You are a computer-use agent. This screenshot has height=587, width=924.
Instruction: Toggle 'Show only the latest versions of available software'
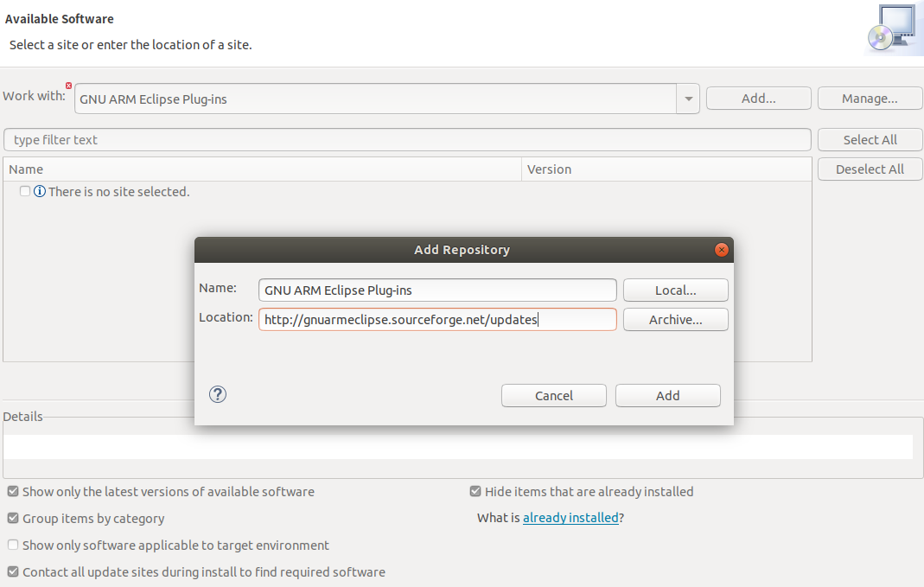[13, 491]
